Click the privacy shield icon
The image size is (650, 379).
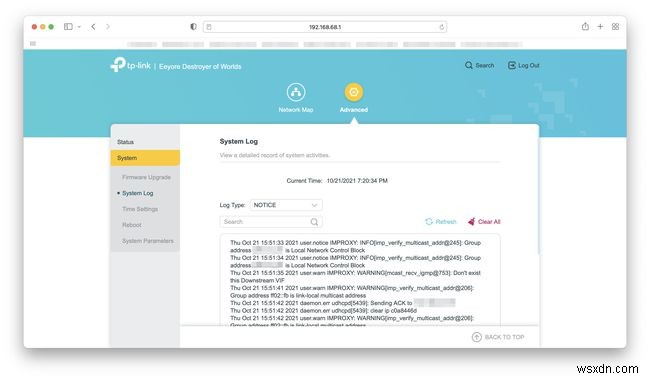193,27
